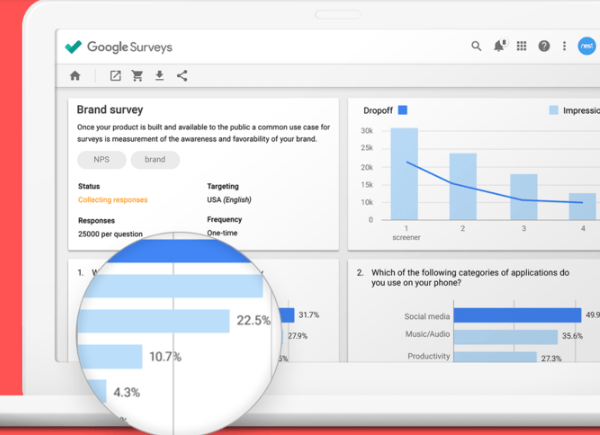Click the 30k axis label
Image resolution: width=600 pixels, height=435 pixels.
pos(367,131)
